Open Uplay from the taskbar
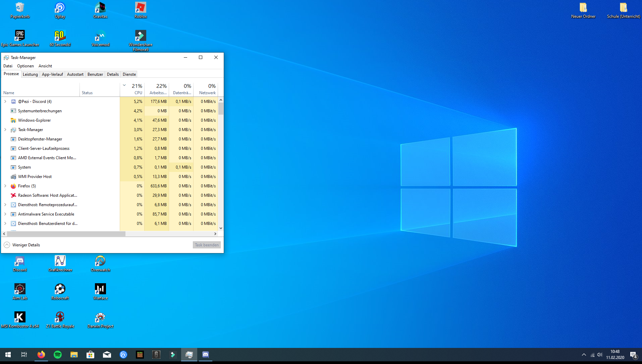The image size is (642, 364). (123, 355)
